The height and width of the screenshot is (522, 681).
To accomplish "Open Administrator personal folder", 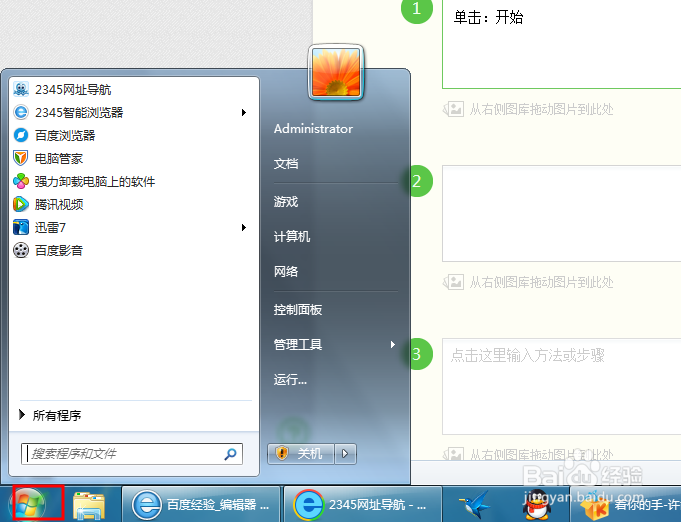I will (x=313, y=129).
